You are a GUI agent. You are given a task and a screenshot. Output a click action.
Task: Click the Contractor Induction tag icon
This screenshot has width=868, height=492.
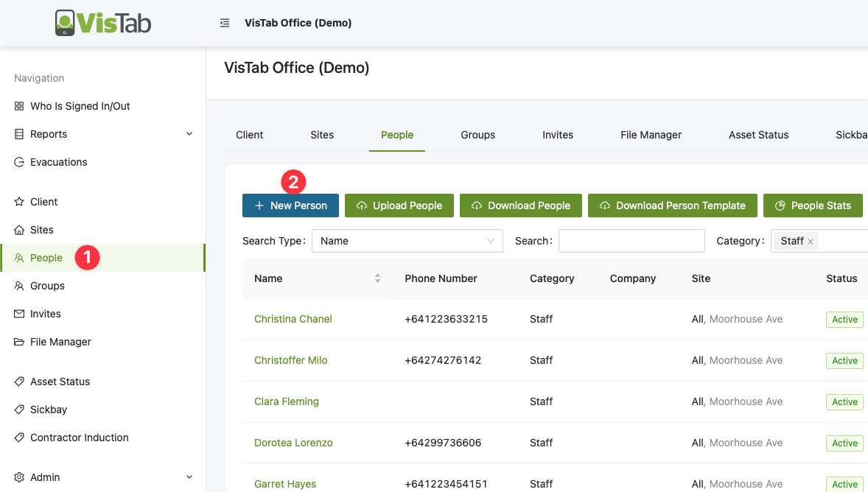click(x=19, y=437)
